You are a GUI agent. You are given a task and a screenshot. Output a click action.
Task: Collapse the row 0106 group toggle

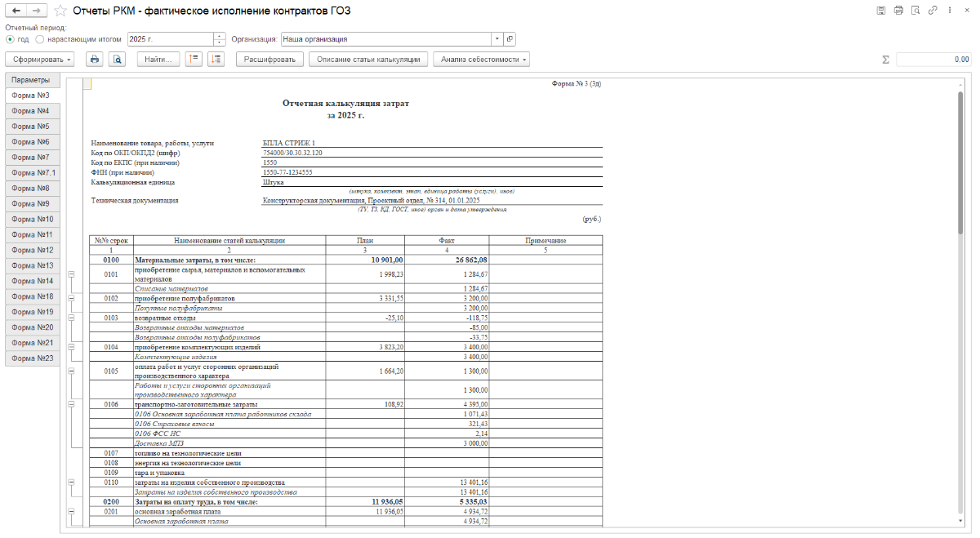tap(73, 404)
